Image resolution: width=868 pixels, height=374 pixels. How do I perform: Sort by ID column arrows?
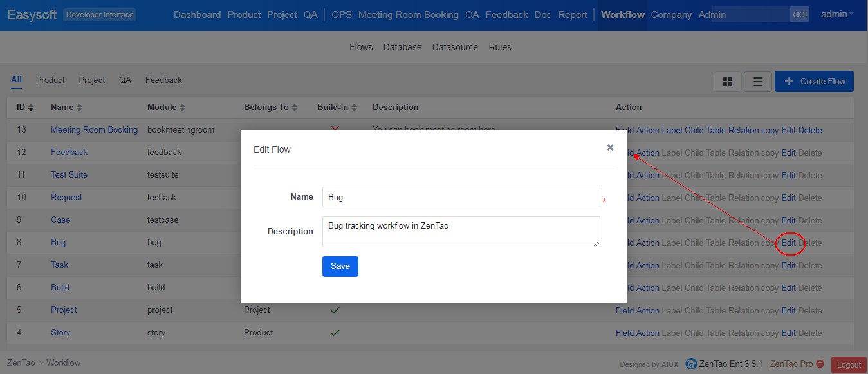[x=30, y=108]
